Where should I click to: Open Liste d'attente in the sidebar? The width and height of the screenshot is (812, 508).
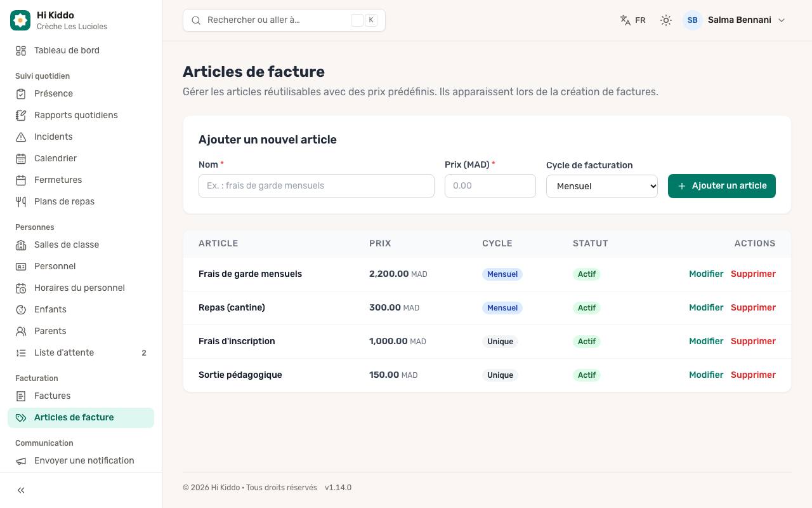81,353
